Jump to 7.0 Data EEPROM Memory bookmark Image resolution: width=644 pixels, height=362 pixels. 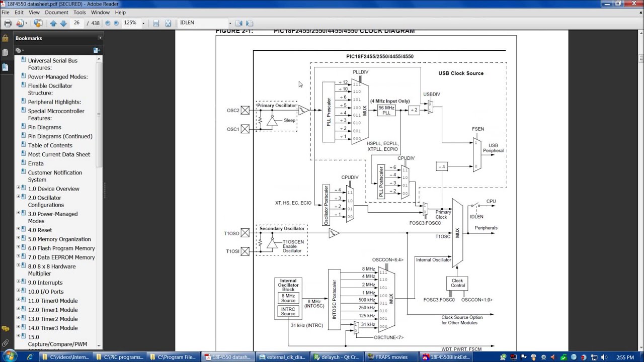coord(61,257)
